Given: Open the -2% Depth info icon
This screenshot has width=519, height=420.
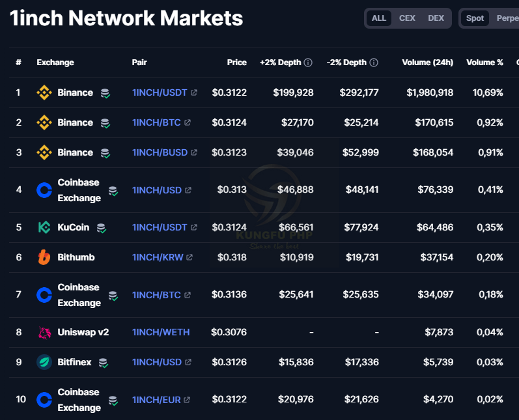Looking at the screenshot, I should point(374,63).
